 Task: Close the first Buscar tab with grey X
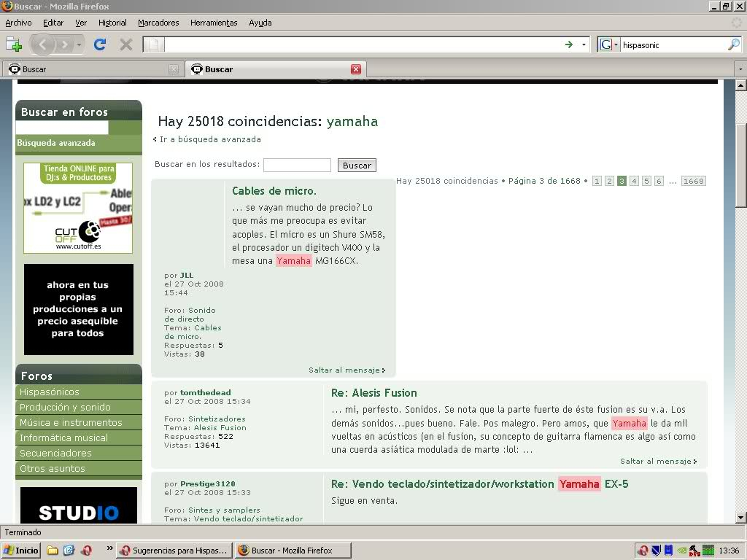(x=174, y=69)
